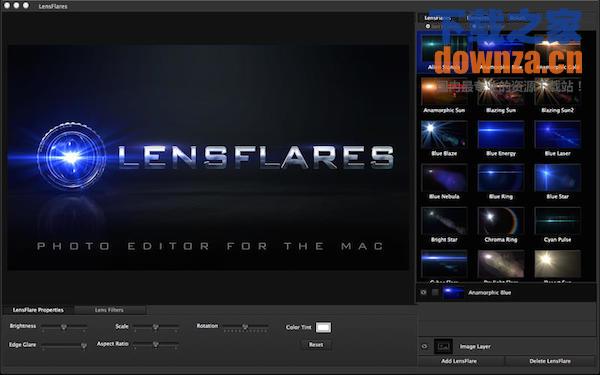Click the Aspect Ratio slider handle
This screenshot has height=375, width=600.
click(155, 344)
